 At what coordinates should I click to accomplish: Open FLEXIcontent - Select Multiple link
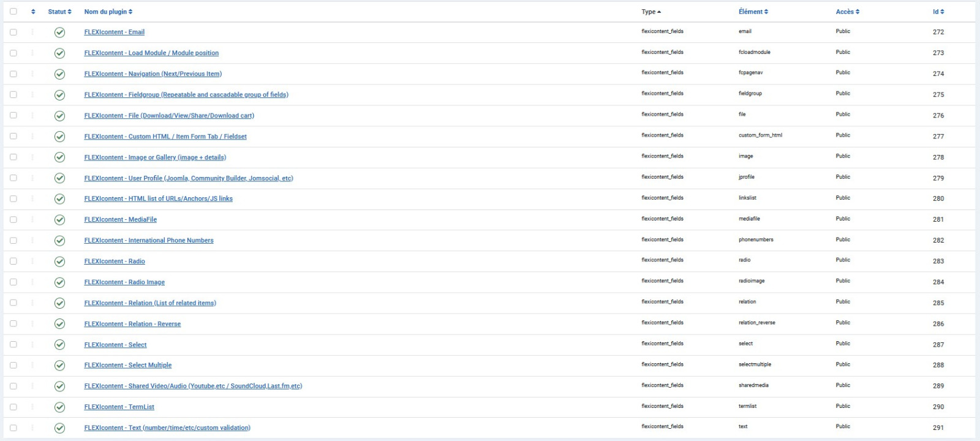click(x=128, y=365)
